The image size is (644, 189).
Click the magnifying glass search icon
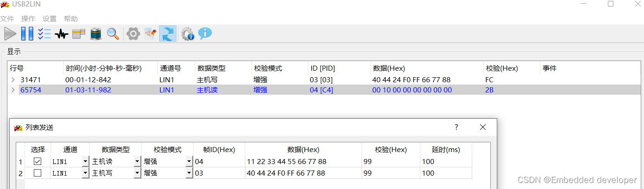(x=113, y=34)
